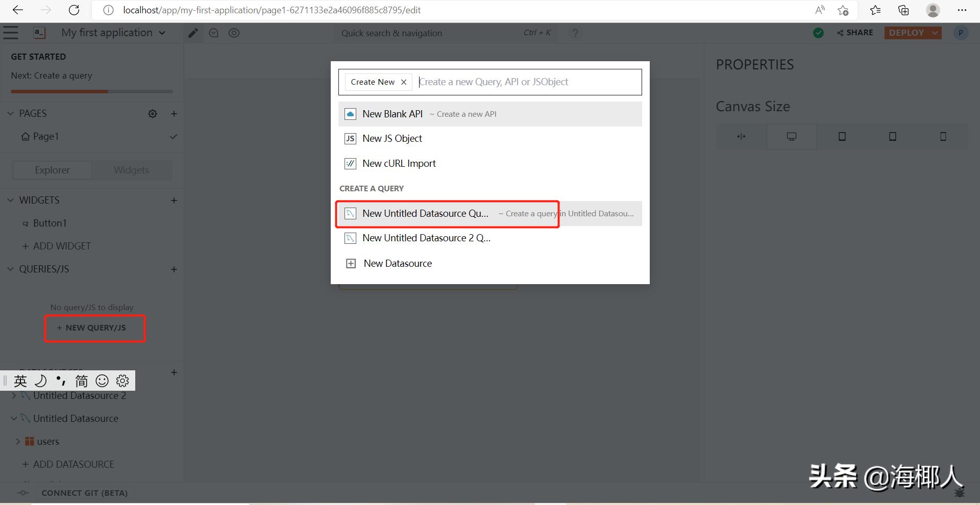
Task: Open browser collections icon
Action: [x=903, y=10]
